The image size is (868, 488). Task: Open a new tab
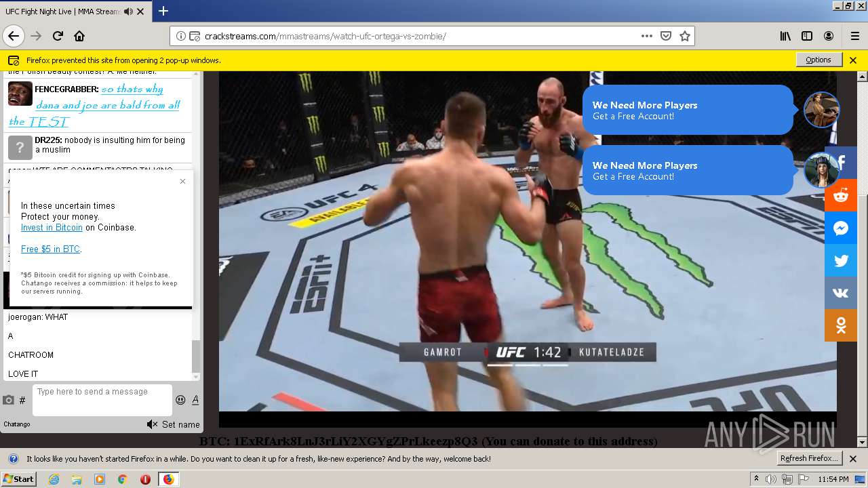tap(163, 11)
